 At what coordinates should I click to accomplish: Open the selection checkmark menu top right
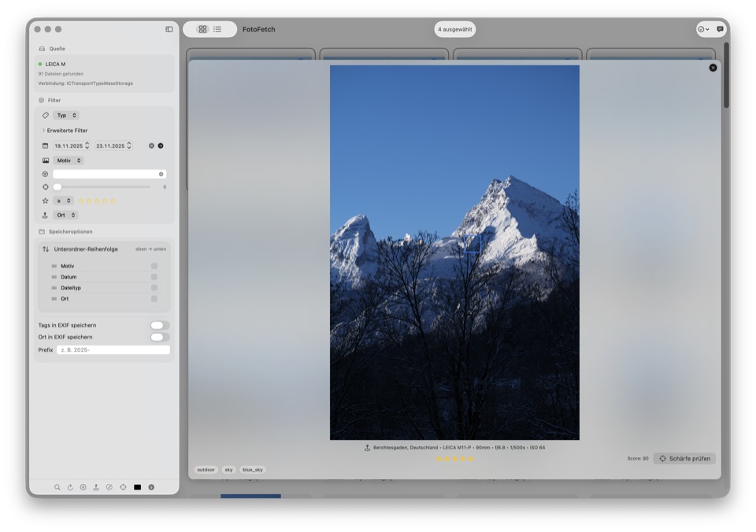(x=699, y=29)
